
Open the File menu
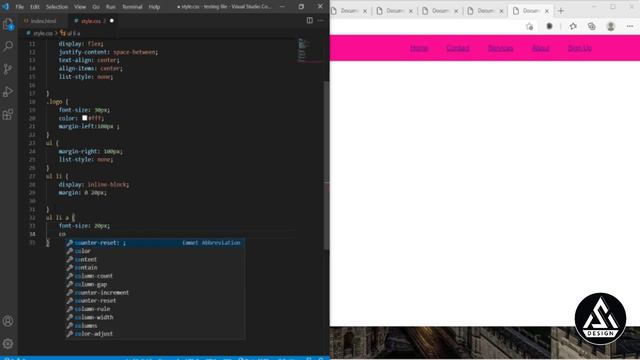point(19,7)
